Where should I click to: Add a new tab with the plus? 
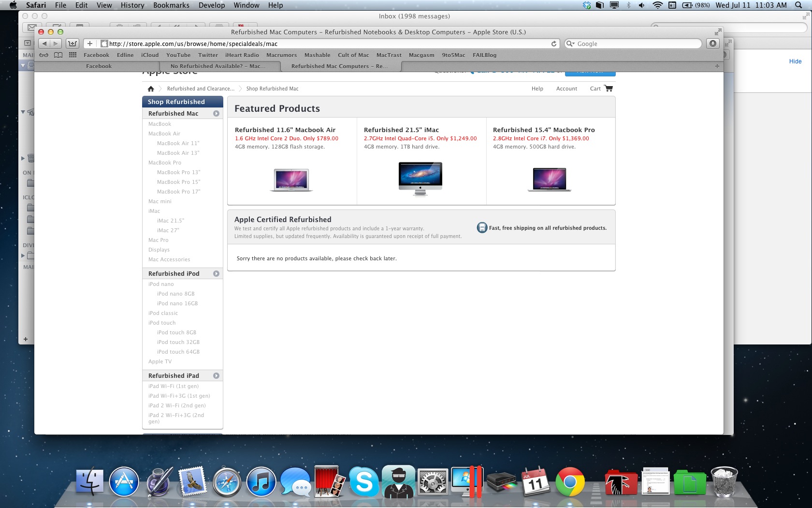(717, 66)
